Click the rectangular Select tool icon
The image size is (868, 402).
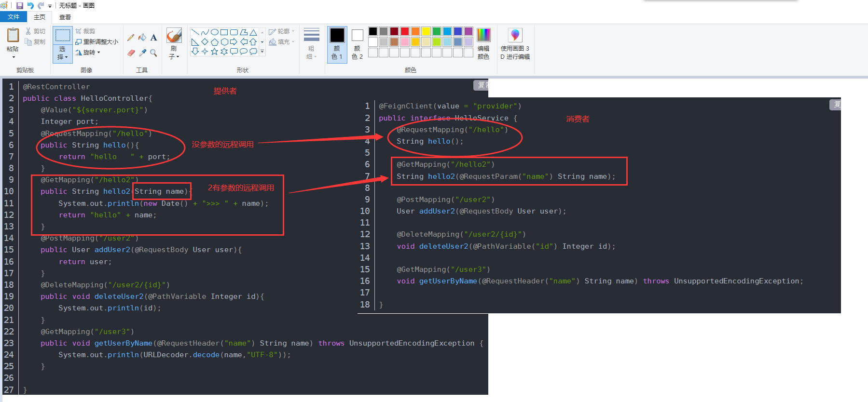pyautogui.click(x=62, y=36)
